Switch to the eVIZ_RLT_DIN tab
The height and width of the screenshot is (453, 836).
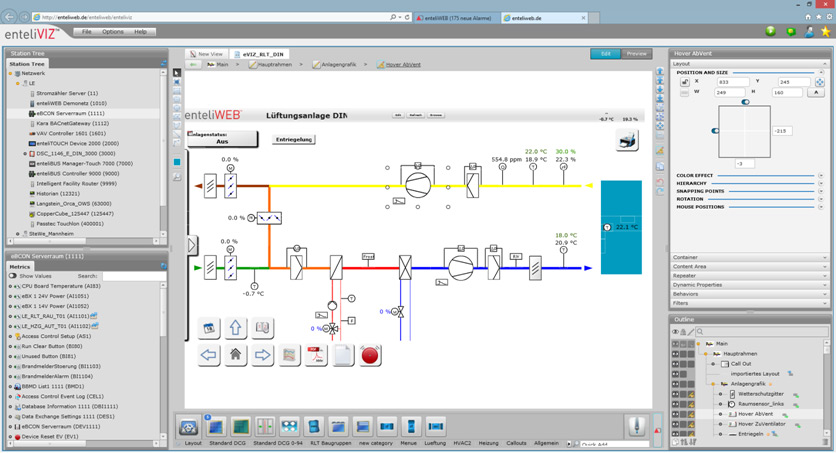pos(259,54)
